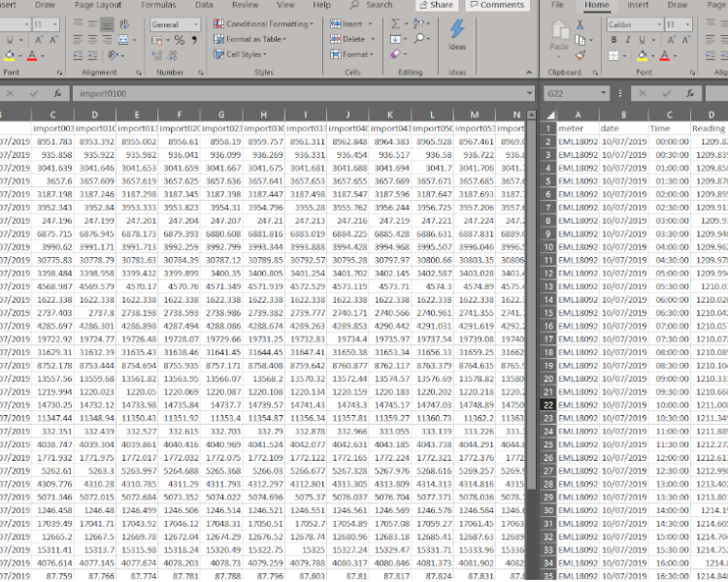This screenshot has height=582, width=728.
Task: Increase font size in right window
Action: coord(672,40)
